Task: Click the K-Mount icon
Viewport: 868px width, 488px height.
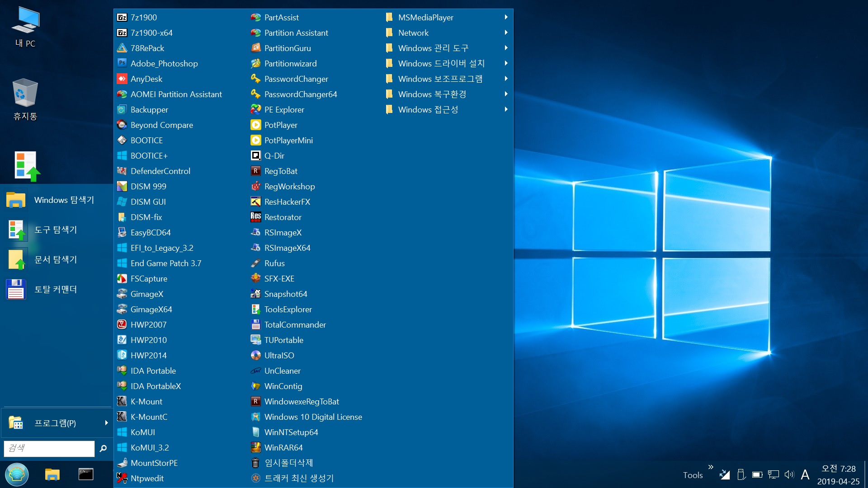Action: pos(122,402)
